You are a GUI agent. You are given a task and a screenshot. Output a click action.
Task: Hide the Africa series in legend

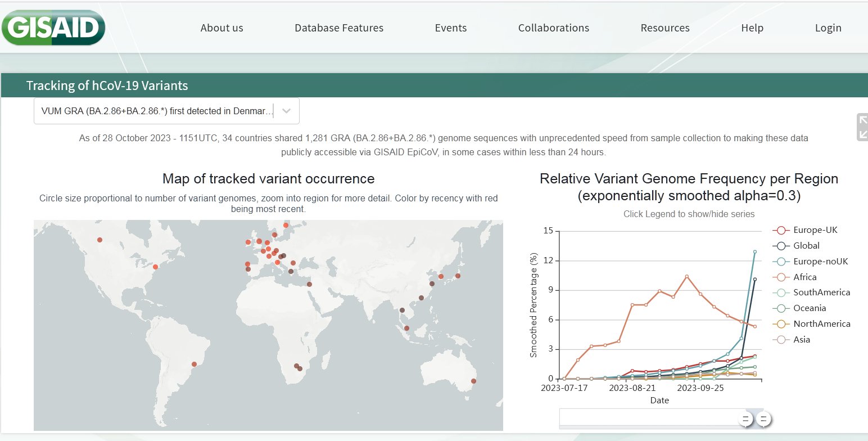point(804,277)
